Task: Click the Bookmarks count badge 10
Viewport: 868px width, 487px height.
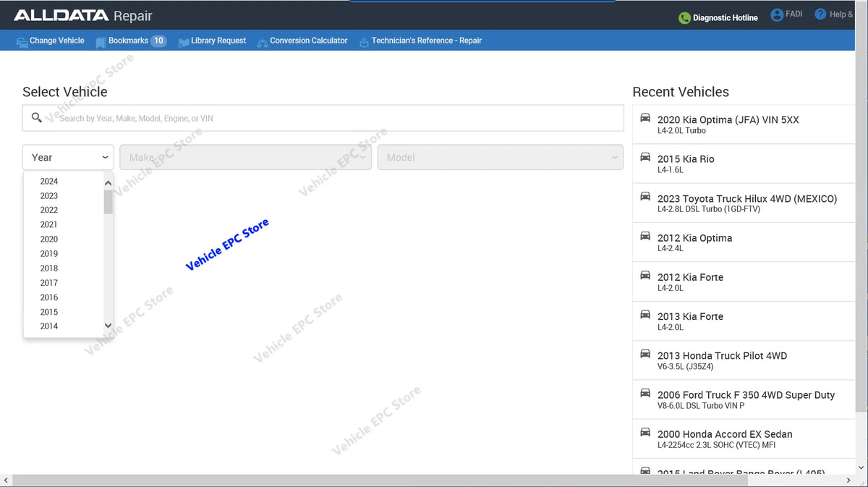Action: (158, 41)
